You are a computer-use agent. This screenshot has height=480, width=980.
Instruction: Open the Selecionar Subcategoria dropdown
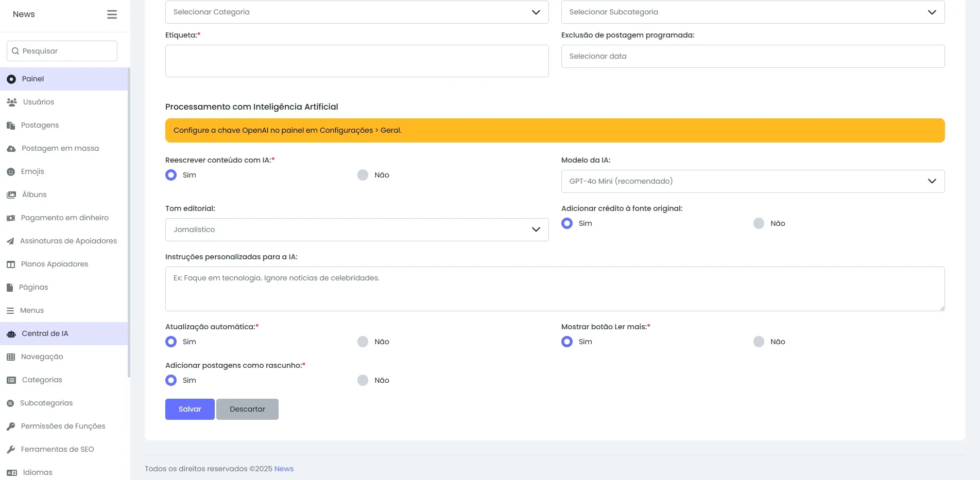pyautogui.click(x=753, y=12)
